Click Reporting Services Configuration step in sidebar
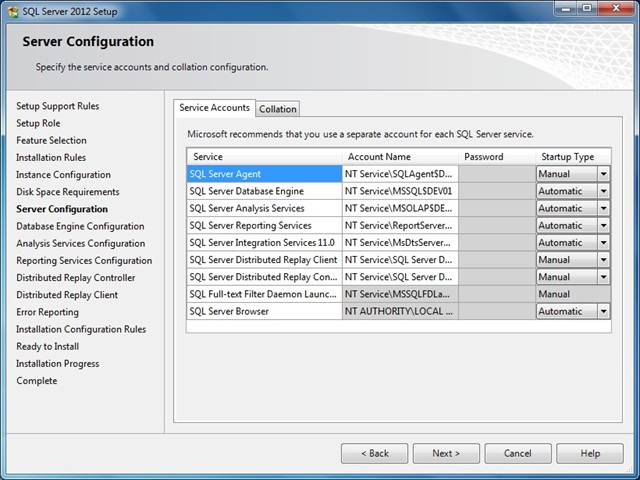Screen dimensions: 640x480 tap(84, 260)
